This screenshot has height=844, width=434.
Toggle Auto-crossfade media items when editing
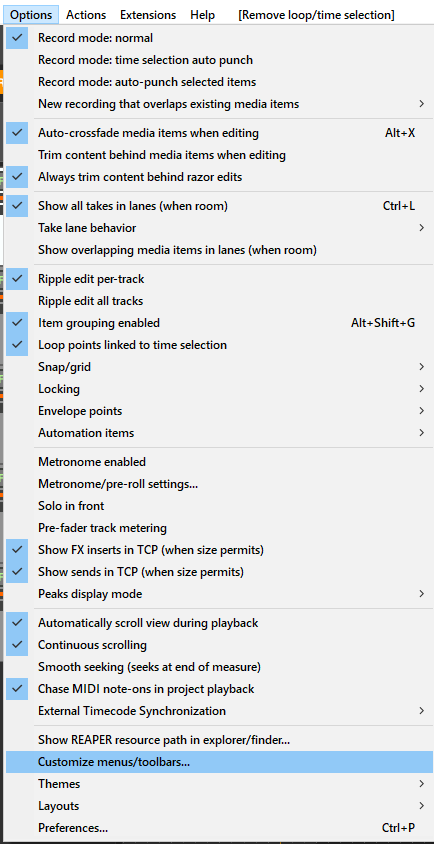tap(219, 133)
